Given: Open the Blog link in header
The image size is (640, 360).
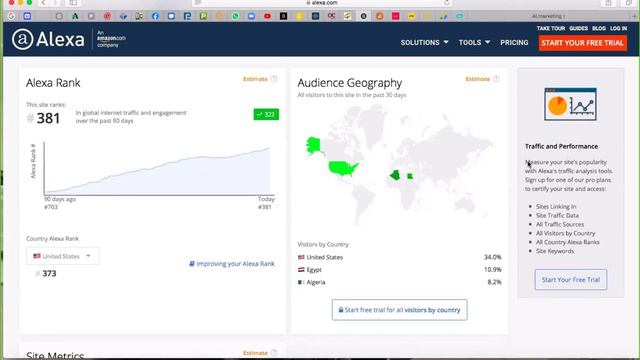Looking at the screenshot, I should point(599,28).
